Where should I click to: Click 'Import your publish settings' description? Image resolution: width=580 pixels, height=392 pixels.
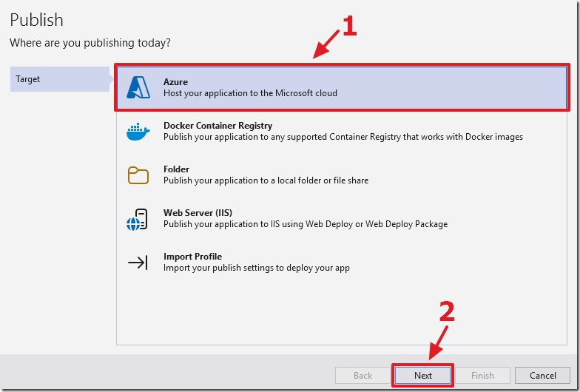[256, 268]
